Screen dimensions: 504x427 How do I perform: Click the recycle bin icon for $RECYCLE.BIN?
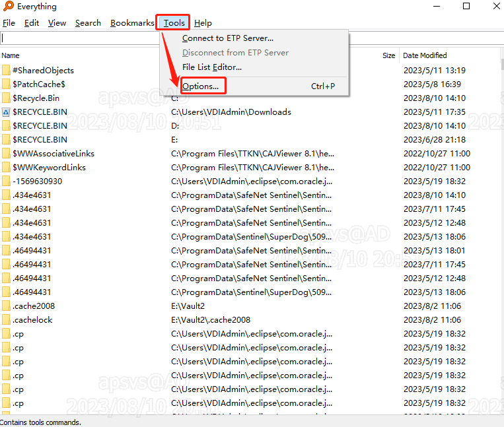(6, 112)
